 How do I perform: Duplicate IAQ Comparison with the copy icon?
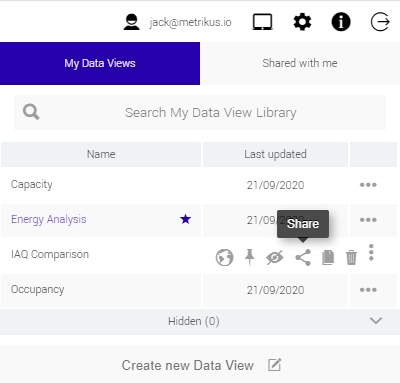click(328, 258)
